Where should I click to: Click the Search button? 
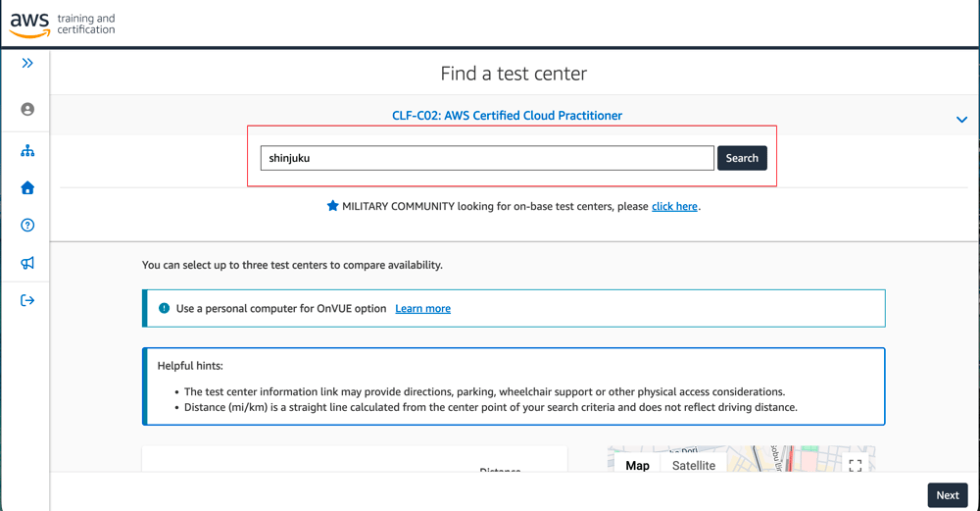(x=742, y=158)
